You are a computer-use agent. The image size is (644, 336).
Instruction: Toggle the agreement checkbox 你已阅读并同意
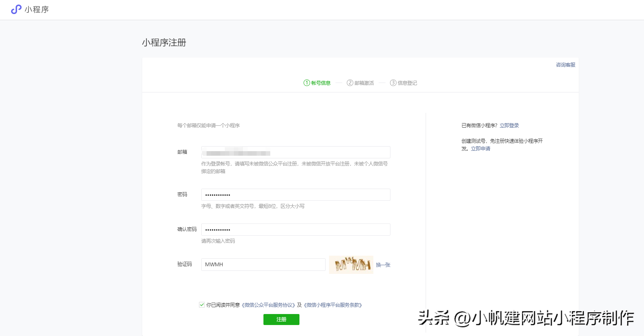[202, 305]
